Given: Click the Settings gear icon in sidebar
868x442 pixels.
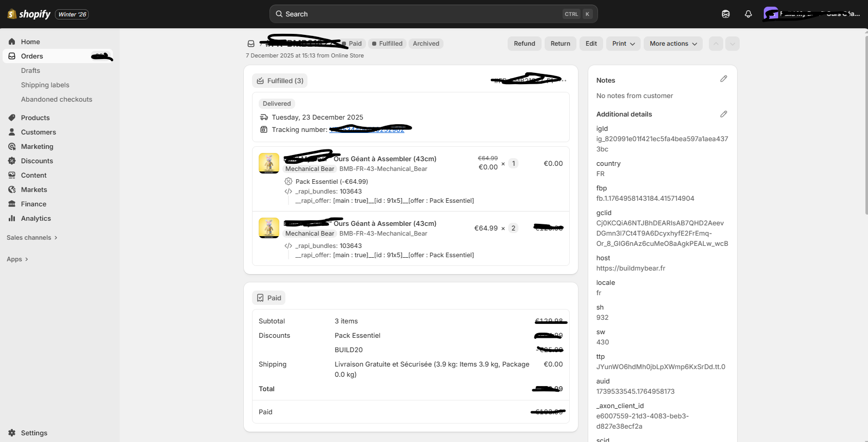Looking at the screenshot, I should pos(12,433).
